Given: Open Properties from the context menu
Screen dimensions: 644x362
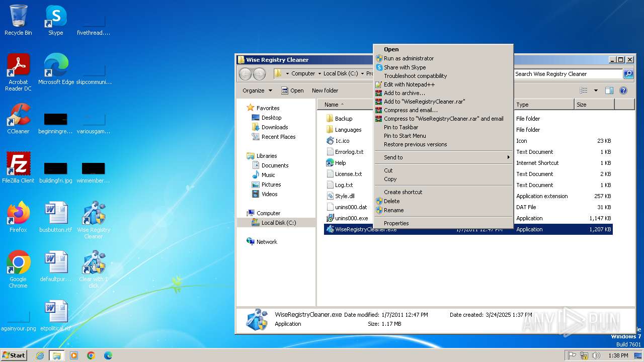Looking at the screenshot, I should (x=443, y=223).
